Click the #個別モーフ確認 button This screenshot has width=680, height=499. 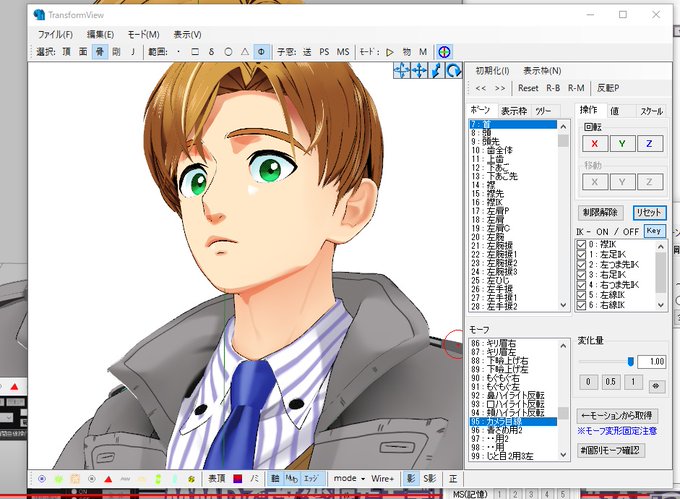click(x=610, y=450)
